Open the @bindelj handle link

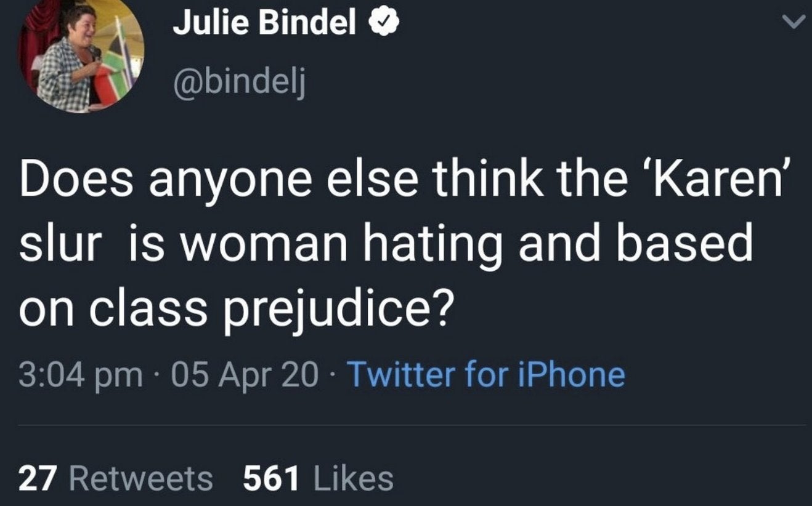pyautogui.click(x=240, y=81)
